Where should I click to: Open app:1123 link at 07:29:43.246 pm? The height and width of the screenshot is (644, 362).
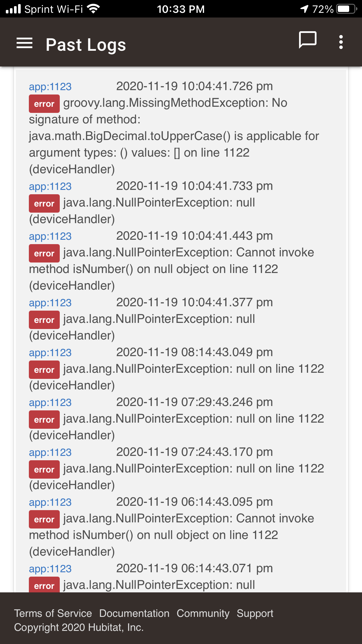pos(50,402)
